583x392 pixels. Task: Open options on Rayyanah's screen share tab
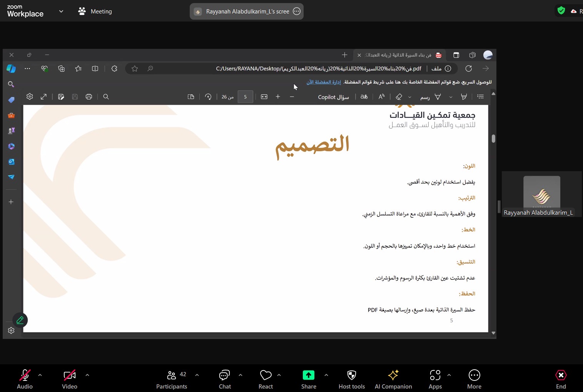click(297, 12)
